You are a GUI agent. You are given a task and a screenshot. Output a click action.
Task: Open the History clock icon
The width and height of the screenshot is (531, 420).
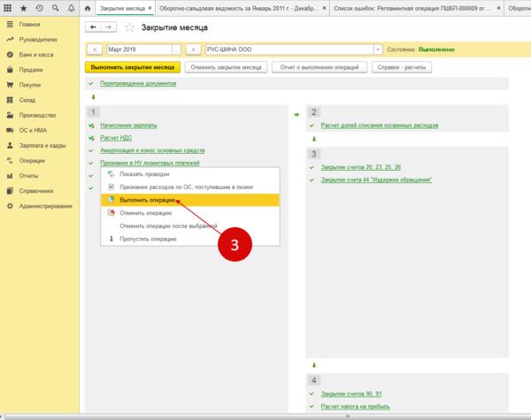(40, 8)
